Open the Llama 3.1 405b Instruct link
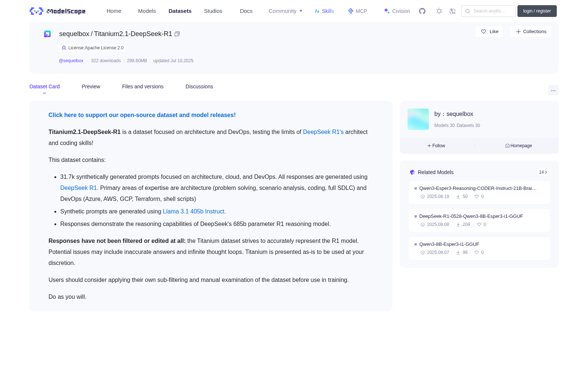Viewport: 588px width, 368px height. 194,211
